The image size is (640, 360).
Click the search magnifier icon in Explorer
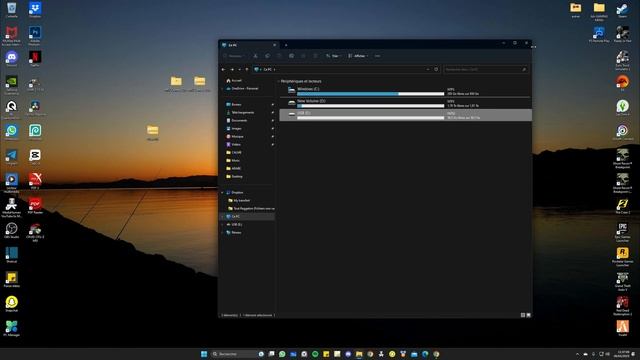pos(524,69)
